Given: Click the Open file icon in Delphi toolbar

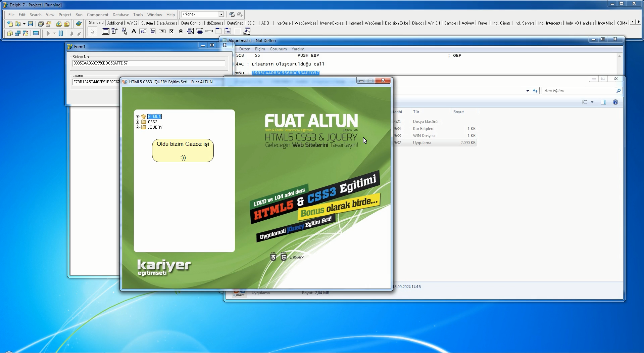Looking at the screenshot, I should click(18, 24).
